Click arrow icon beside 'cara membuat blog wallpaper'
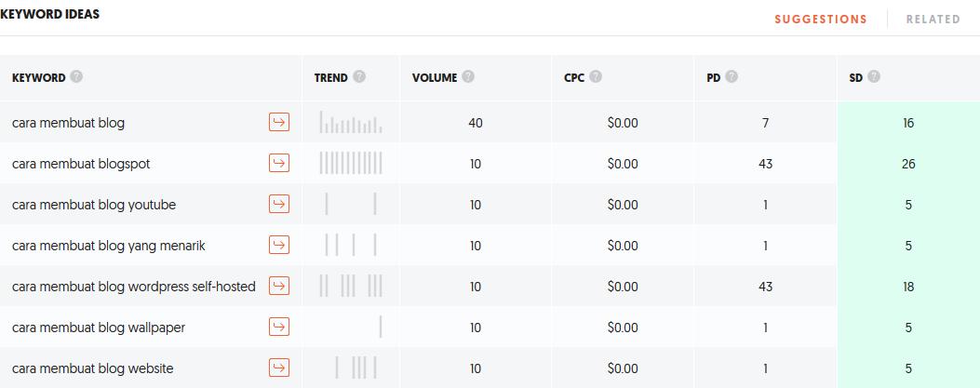980x388 pixels. point(279,327)
